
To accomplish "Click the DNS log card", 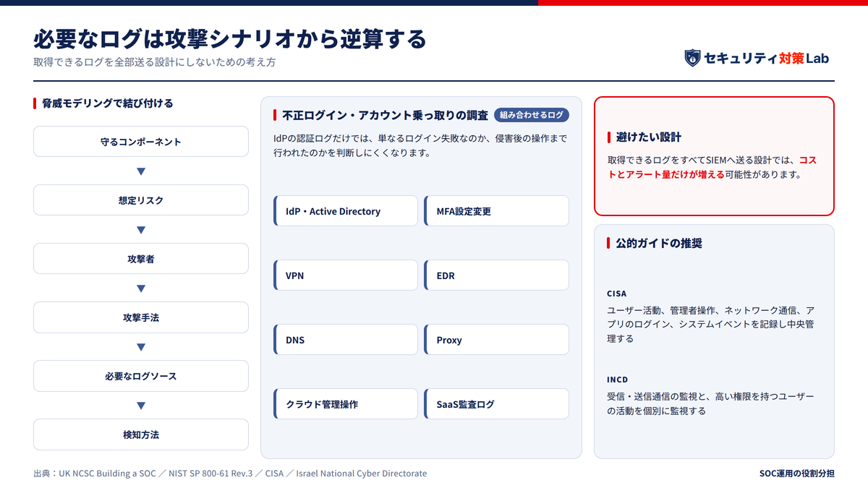I will click(x=346, y=340).
